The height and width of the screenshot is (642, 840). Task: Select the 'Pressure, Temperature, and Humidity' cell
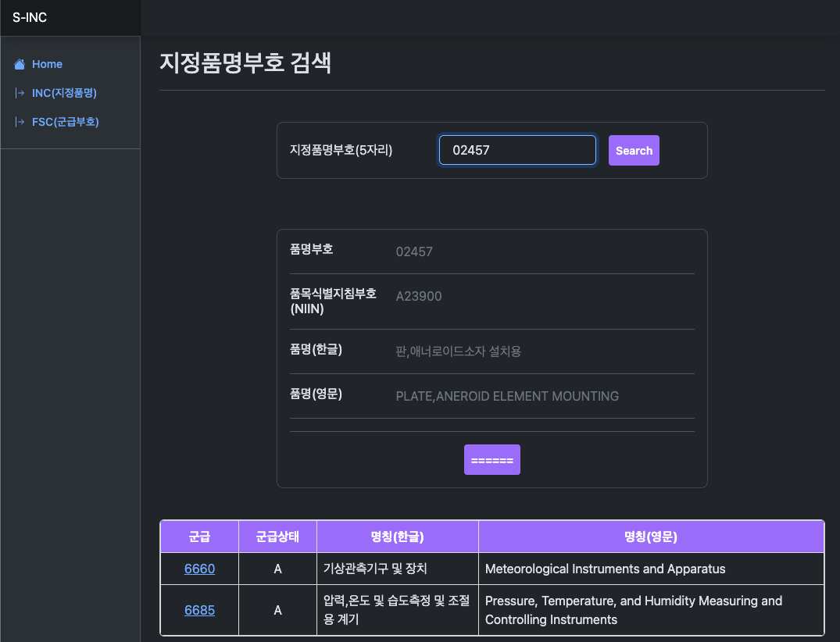tap(651, 610)
